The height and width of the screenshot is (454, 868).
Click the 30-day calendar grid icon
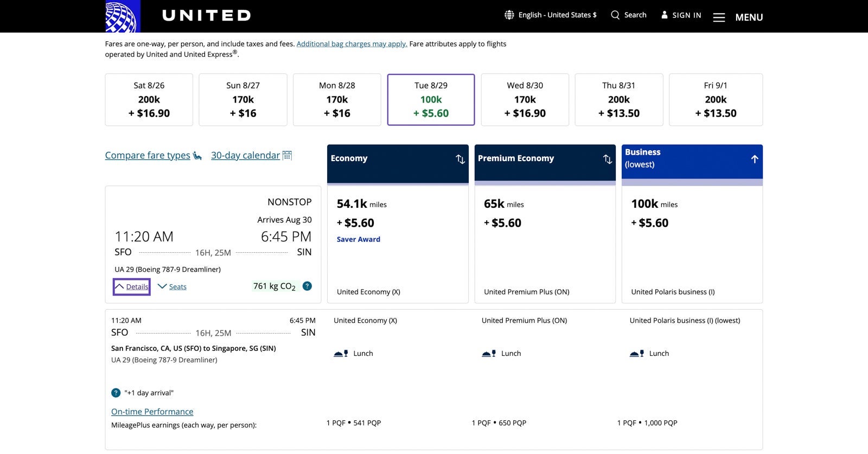[288, 155]
